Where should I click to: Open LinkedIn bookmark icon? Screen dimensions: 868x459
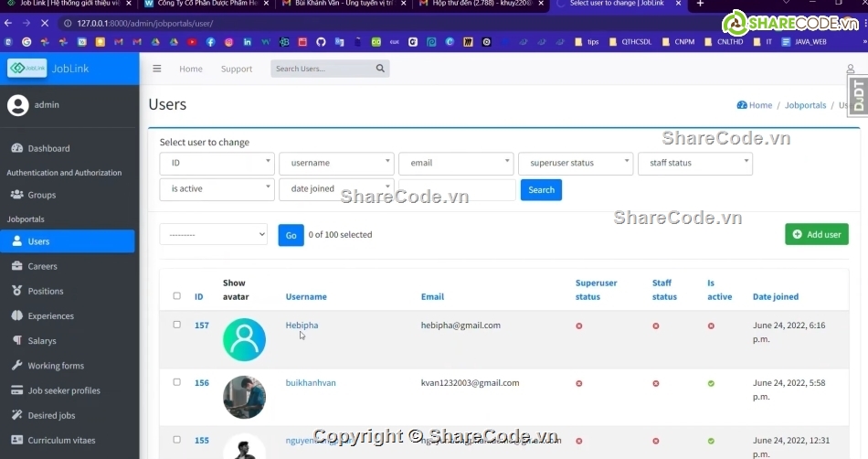tap(247, 41)
